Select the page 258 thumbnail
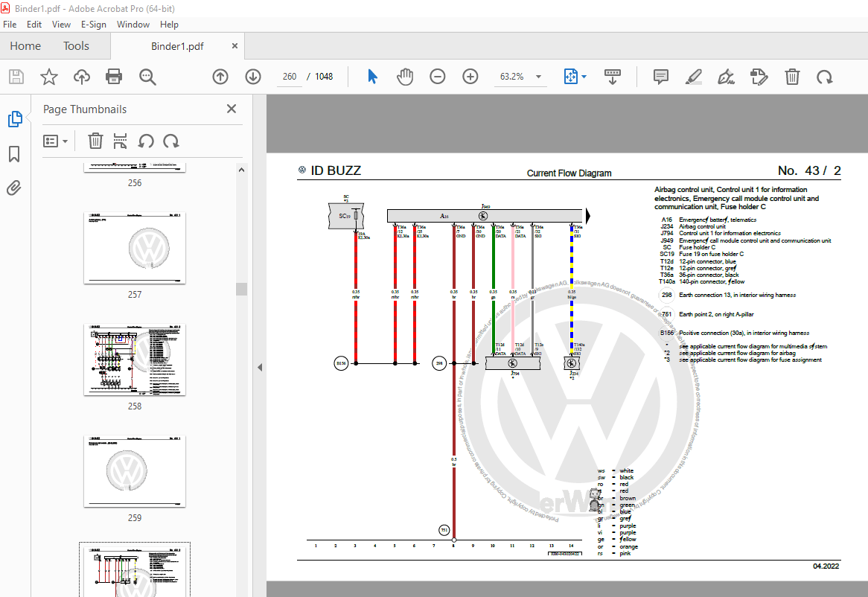 coord(135,360)
